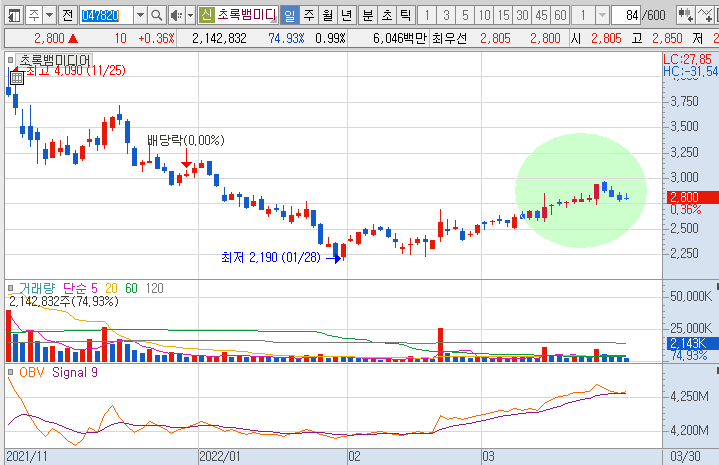Click the +0.36% change value
The width and height of the screenshot is (719, 465).
point(157,39)
